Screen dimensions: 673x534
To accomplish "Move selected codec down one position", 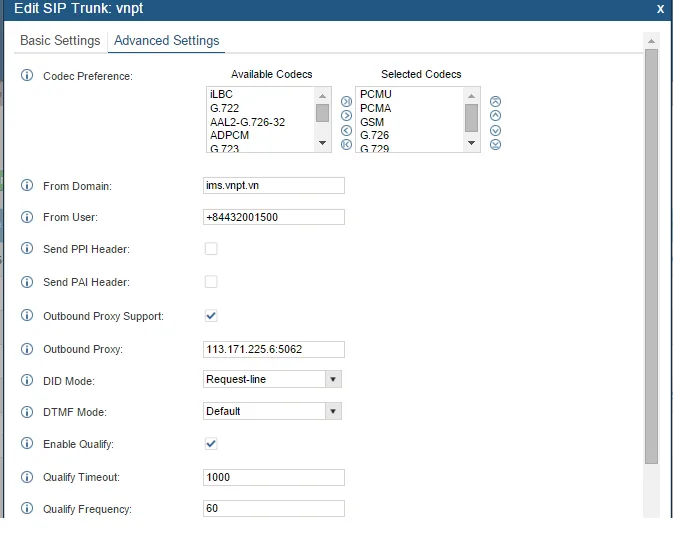I will click(495, 130).
